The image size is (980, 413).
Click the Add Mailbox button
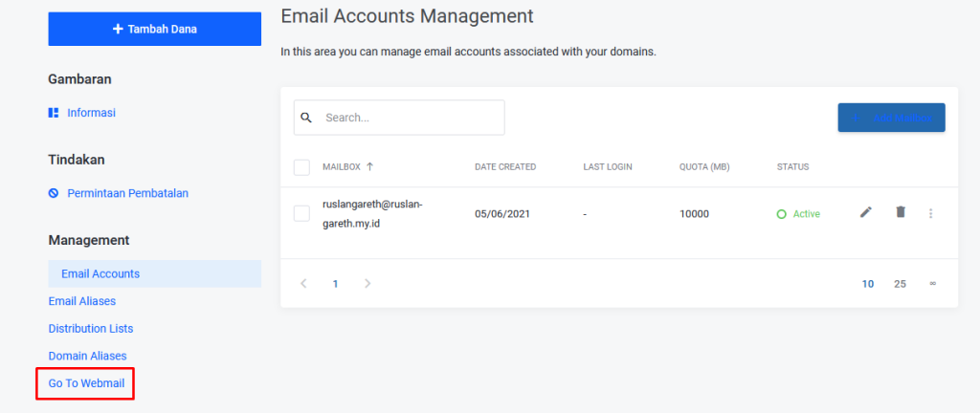tap(891, 118)
